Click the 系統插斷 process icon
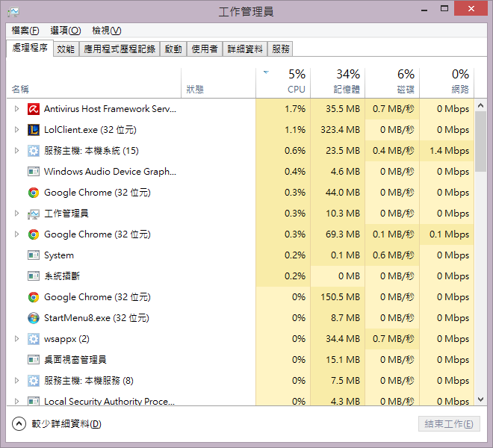 (34, 276)
